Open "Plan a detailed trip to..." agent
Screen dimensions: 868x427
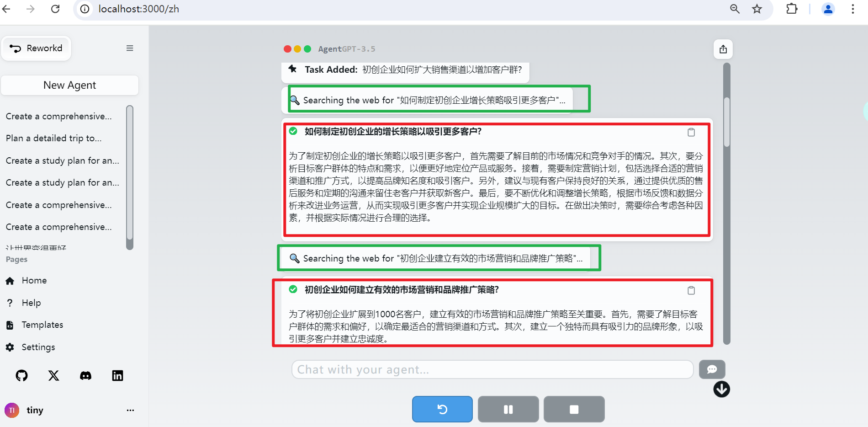point(53,138)
